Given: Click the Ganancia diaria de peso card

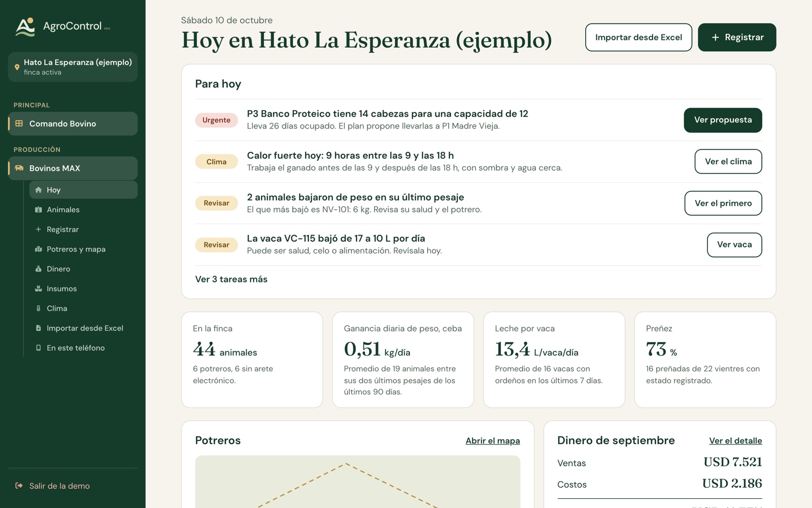Looking at the screenshot, I should coord(403,360).
